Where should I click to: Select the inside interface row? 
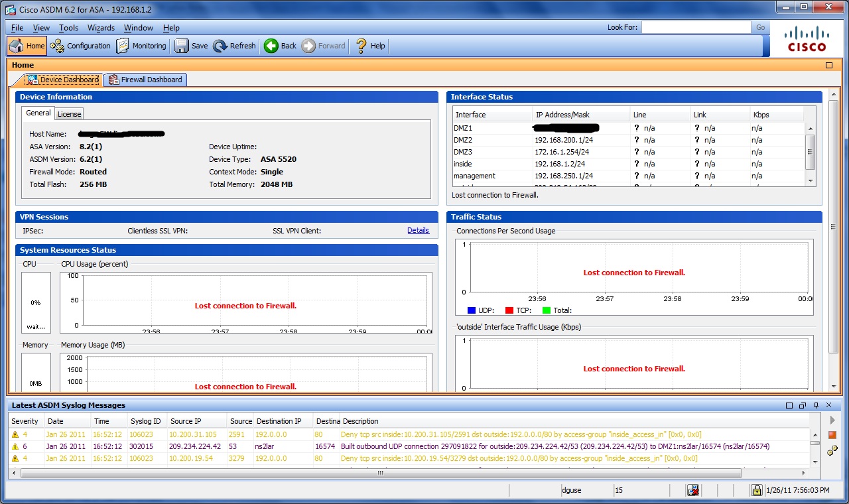click(x=627, y=164)
